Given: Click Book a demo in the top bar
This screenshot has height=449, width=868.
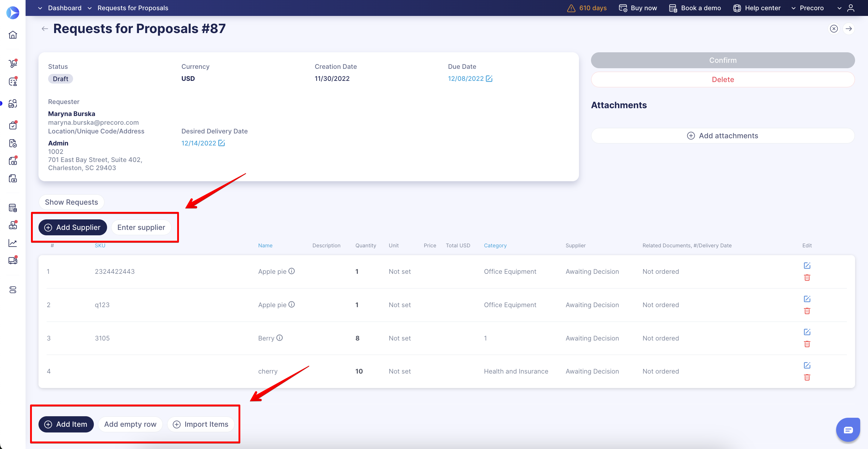Looking at the screenshot, I should click(695, 8).
